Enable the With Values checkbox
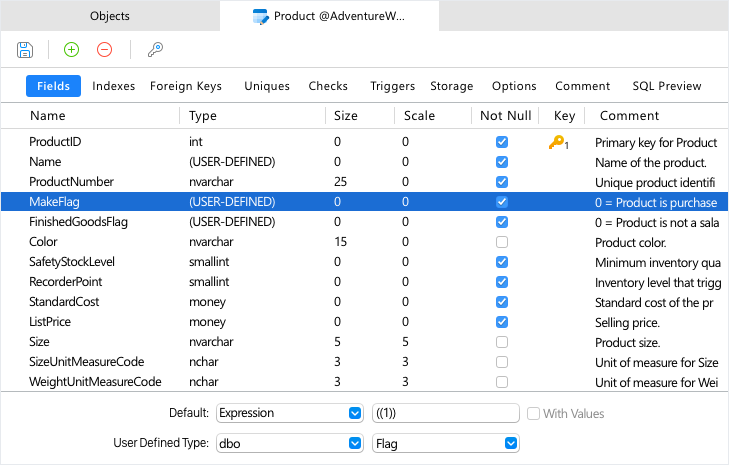Viewport: 729px width, 465px height. [x=534, y=413]
